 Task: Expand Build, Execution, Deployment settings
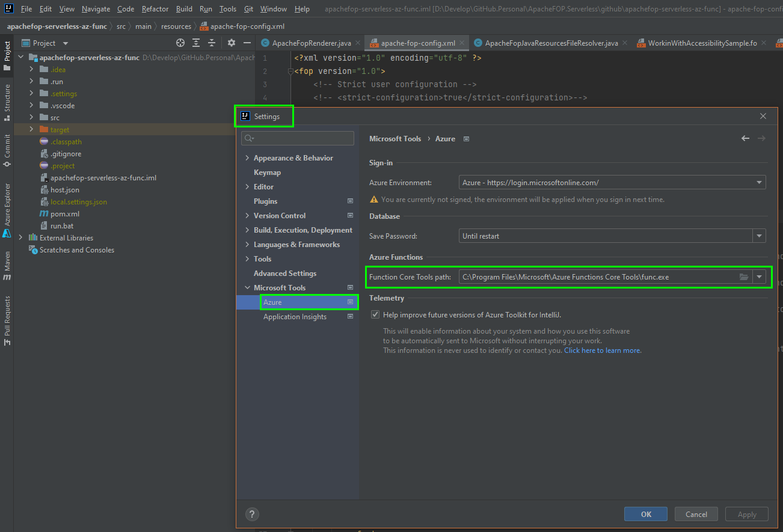tap(247, 230)
